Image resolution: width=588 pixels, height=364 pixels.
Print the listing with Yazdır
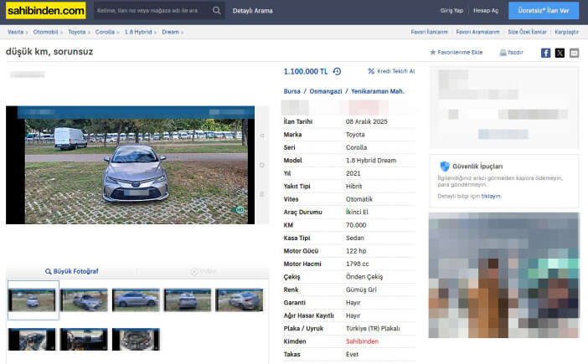tap(511, 52)
